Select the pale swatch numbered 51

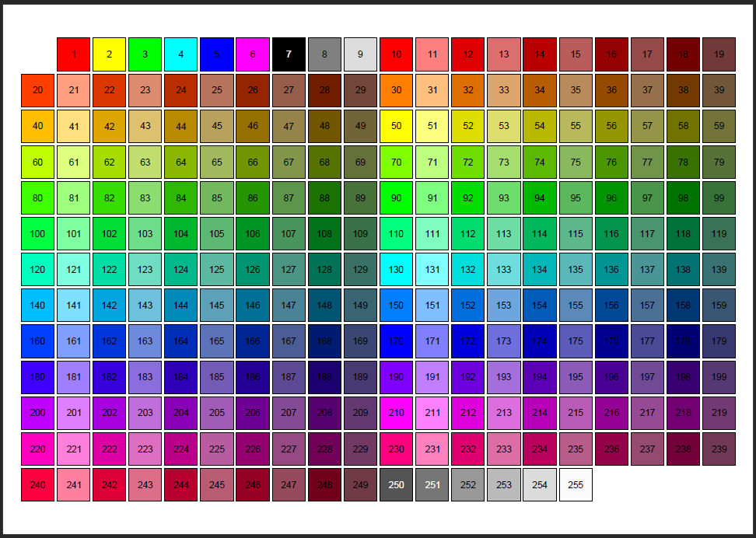[x=432, y=126]
